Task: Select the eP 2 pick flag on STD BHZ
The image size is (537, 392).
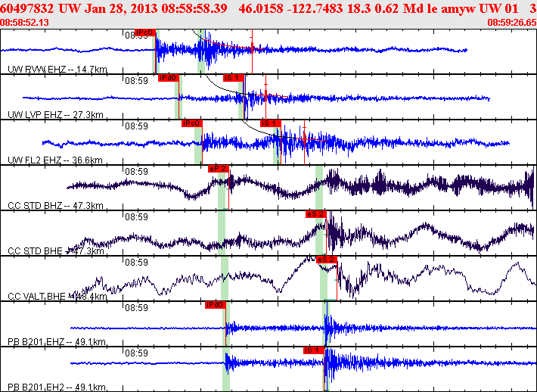Action: [218, 169]
